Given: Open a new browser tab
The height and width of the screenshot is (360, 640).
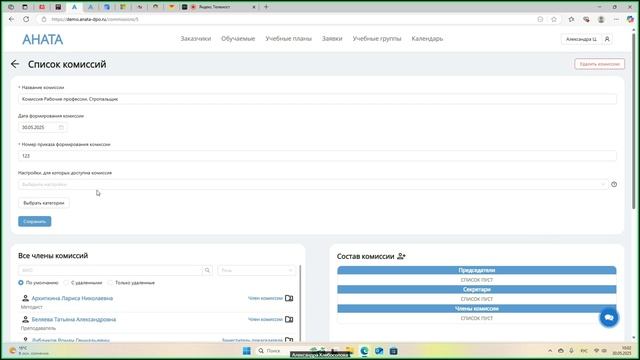Looking at the screenshot, I should click(x=266, y=7).
